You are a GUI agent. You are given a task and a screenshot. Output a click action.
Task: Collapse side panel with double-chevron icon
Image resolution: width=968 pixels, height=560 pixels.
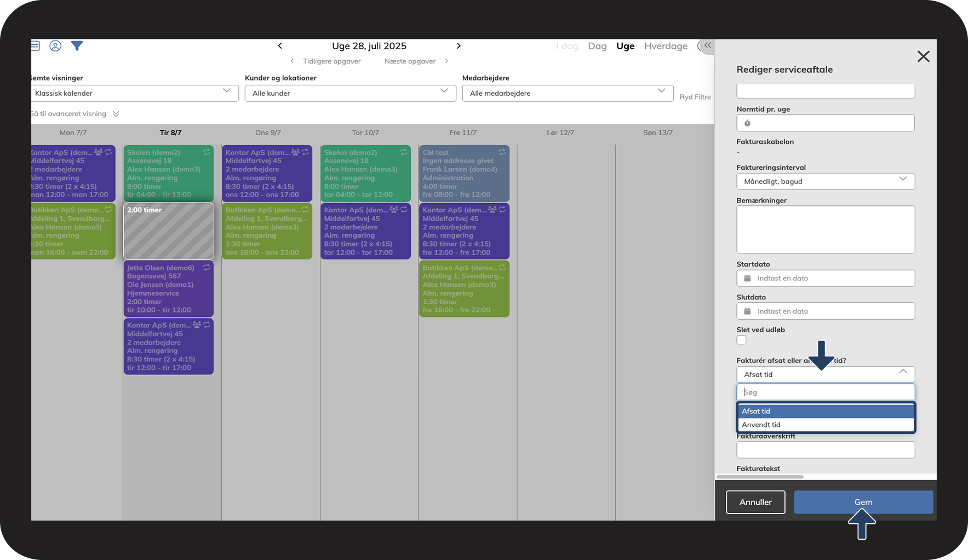tap(707, 45)
